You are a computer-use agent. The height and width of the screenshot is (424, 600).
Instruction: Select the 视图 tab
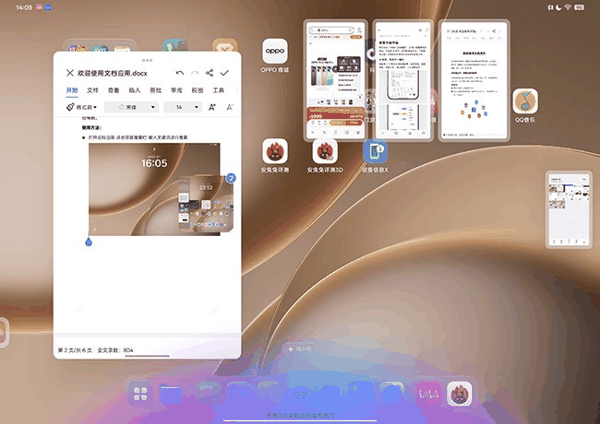click(x=197, y=90)
